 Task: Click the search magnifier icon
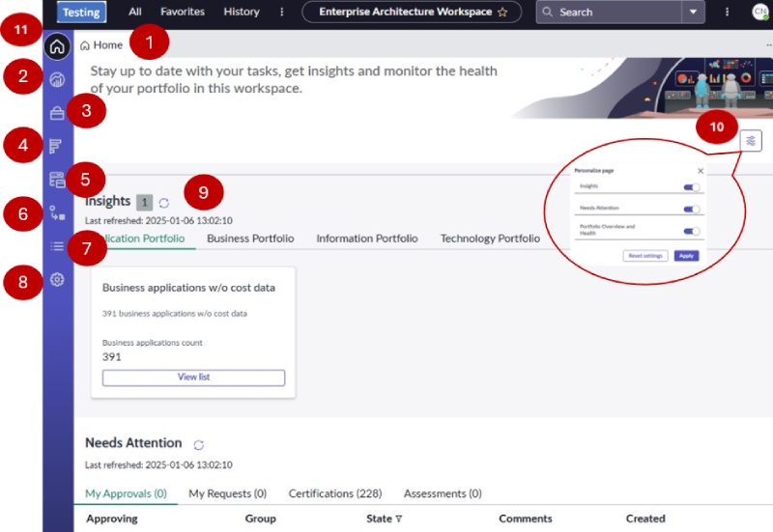(x=547, y=12)
